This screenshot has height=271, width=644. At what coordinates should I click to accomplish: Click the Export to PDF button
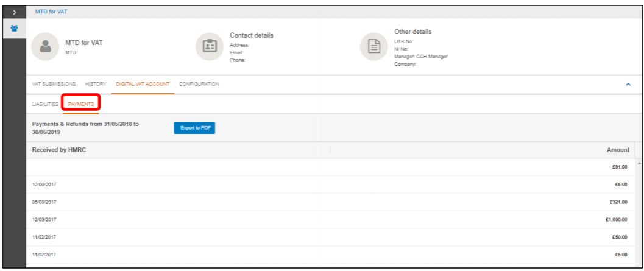click(195, 128)
